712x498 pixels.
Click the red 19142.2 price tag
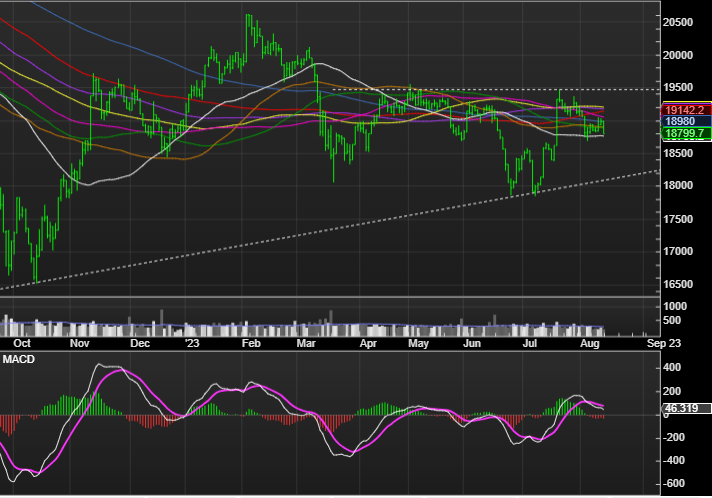(x=687, y=110)
